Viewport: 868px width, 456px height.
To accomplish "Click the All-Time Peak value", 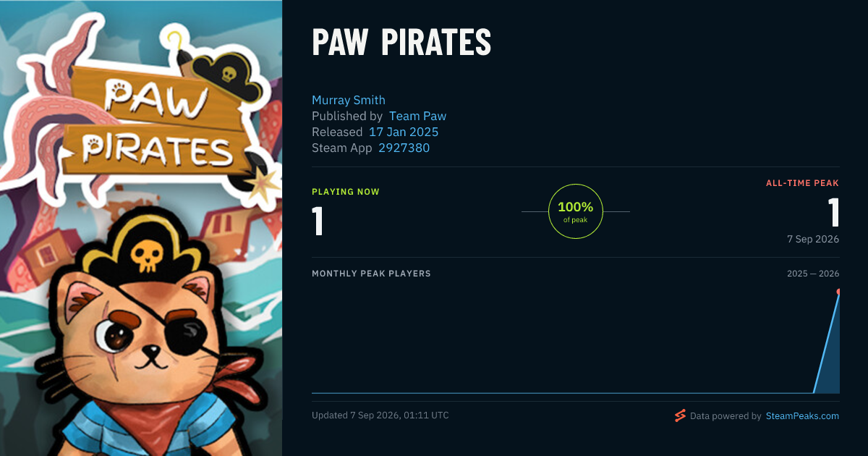I will pyautogui.click(x=834, y=213).
